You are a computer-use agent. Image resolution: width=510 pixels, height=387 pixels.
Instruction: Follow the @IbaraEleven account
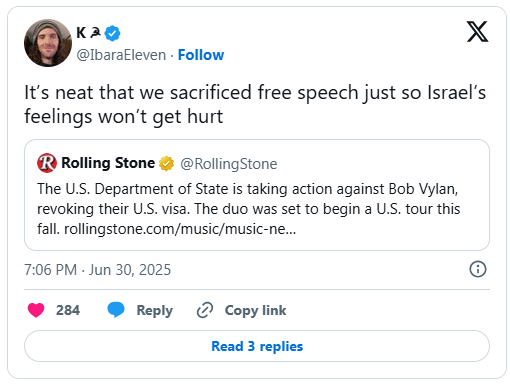coord(201,55)
